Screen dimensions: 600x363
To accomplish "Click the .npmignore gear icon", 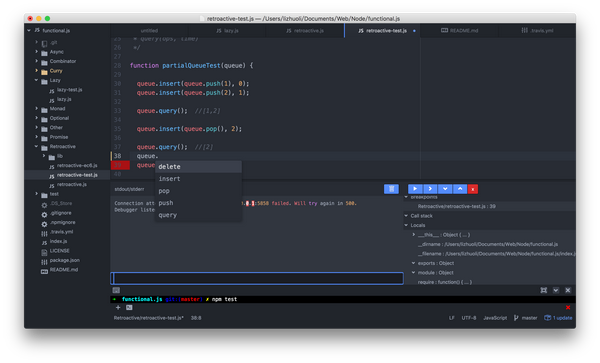I will pyautogui.click(x=44, y=223).
